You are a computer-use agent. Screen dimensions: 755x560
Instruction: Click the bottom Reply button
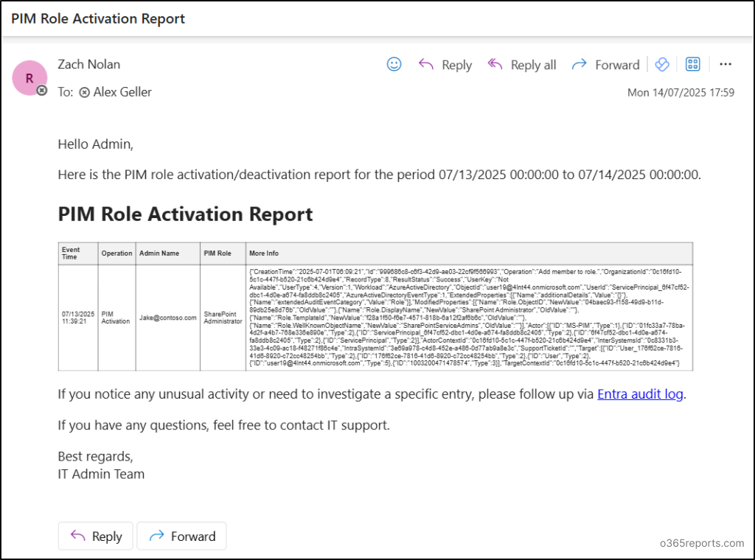(x=95, y=536)
